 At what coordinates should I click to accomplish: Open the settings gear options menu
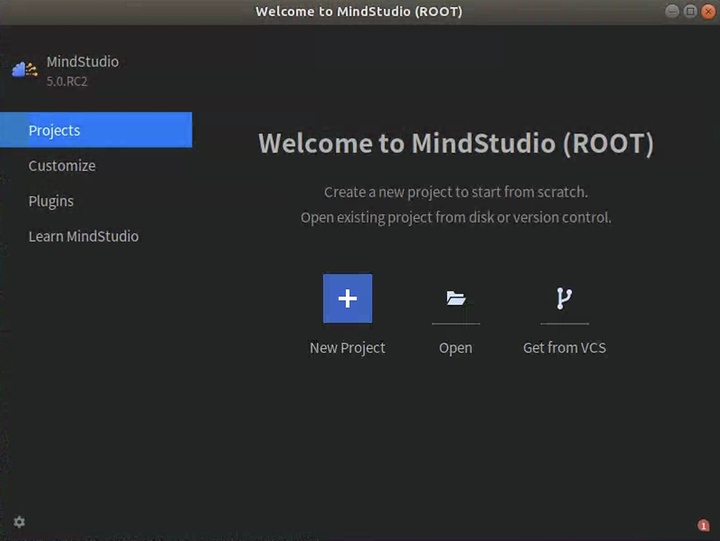coord(19,522)
